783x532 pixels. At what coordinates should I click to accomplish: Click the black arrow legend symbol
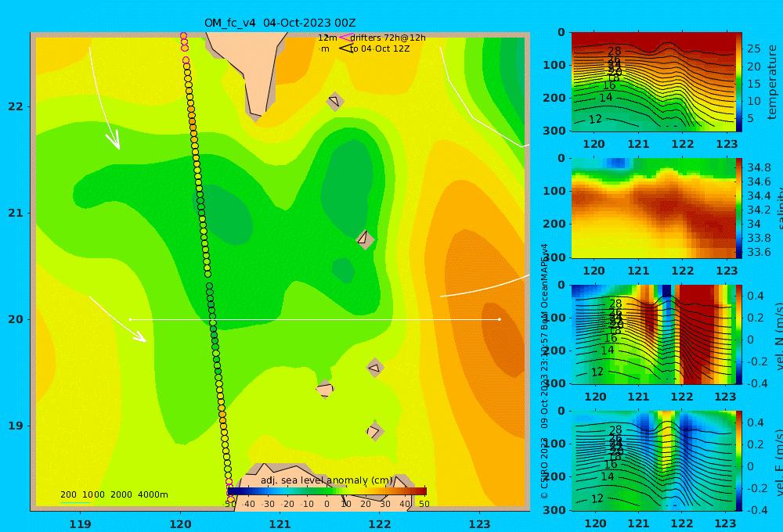click(x=345, y=49)
